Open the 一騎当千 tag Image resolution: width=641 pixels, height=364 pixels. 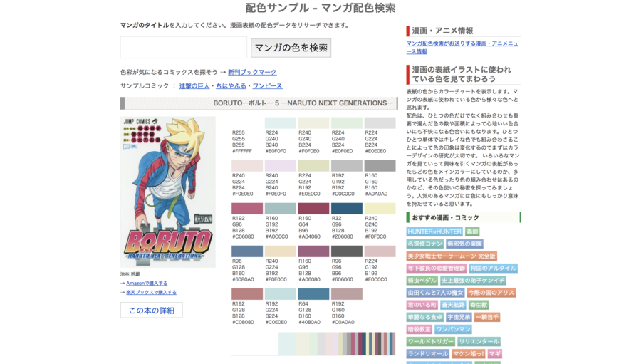487,318
